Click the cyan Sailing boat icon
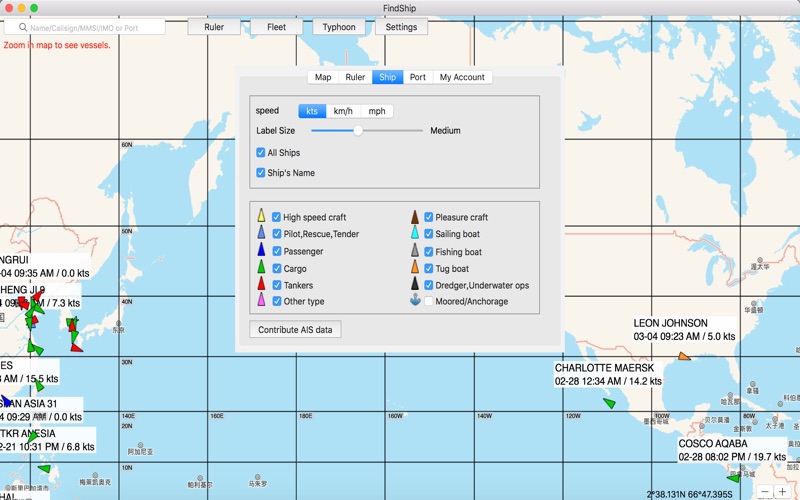Image resolution: width=800 pixels, height=500 pixels. point(414,233)
